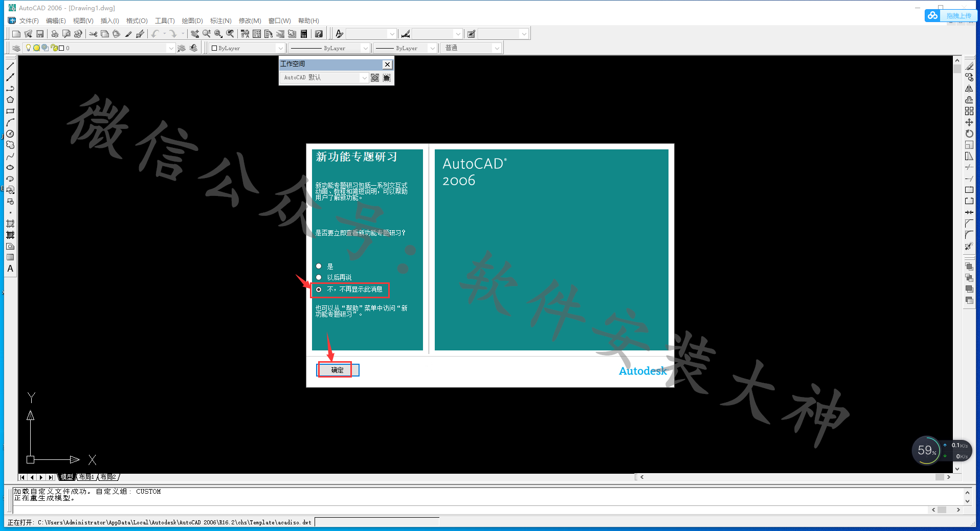Open the '普通' plot style dropdown
980x531 pixels.
click(497, 48)
